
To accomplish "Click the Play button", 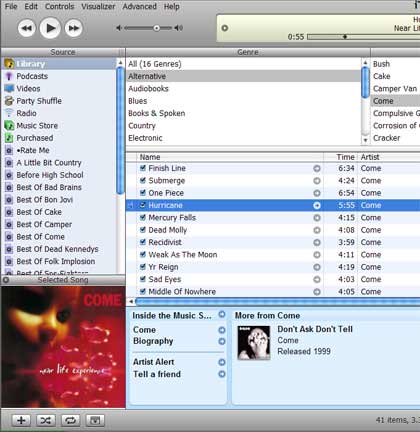I will 50,28.
